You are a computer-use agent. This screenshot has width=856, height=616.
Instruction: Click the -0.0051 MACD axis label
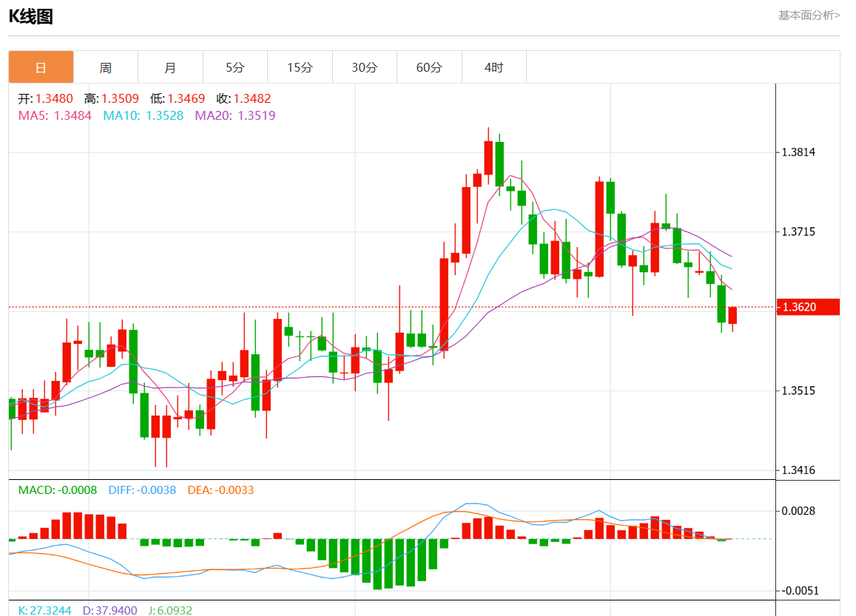click(800, 591)
